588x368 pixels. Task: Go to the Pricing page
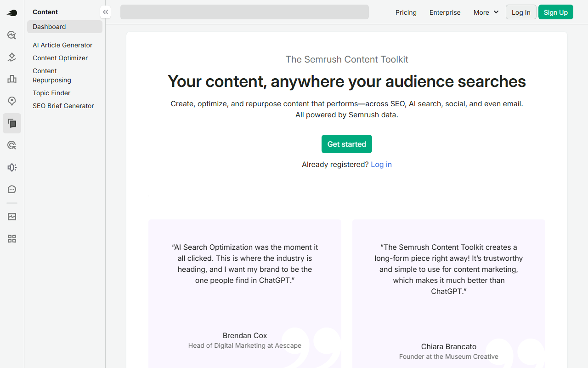(x=406, y=12)
